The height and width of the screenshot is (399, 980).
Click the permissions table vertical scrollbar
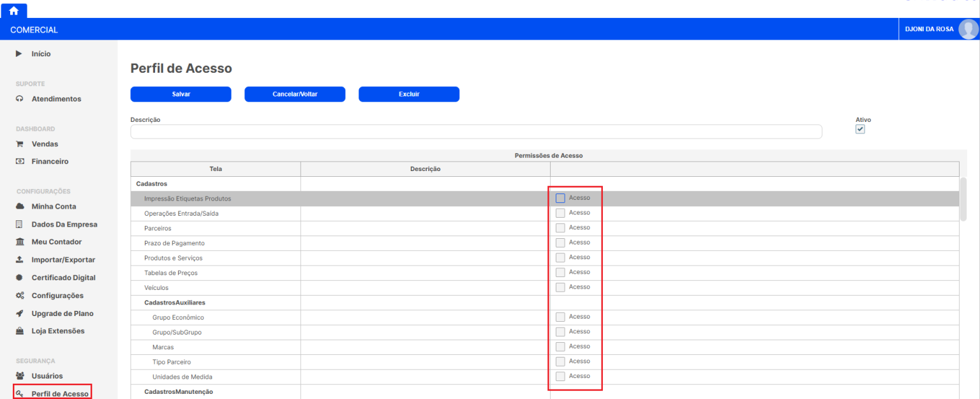[963, 199]
